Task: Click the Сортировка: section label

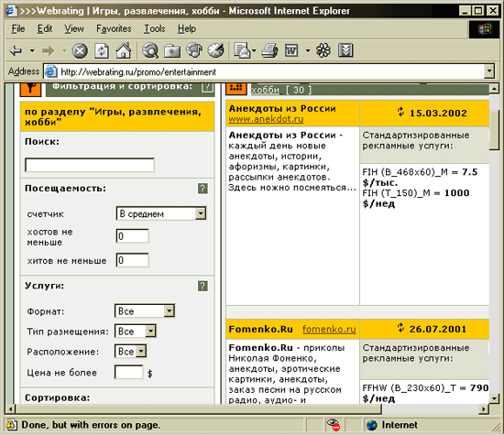Action: point(58,397)
